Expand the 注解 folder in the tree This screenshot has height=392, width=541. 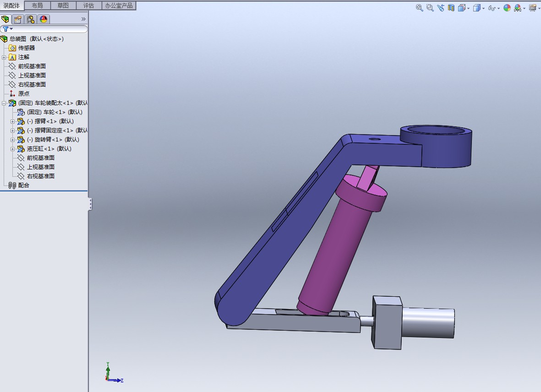[x=4, y=57]
